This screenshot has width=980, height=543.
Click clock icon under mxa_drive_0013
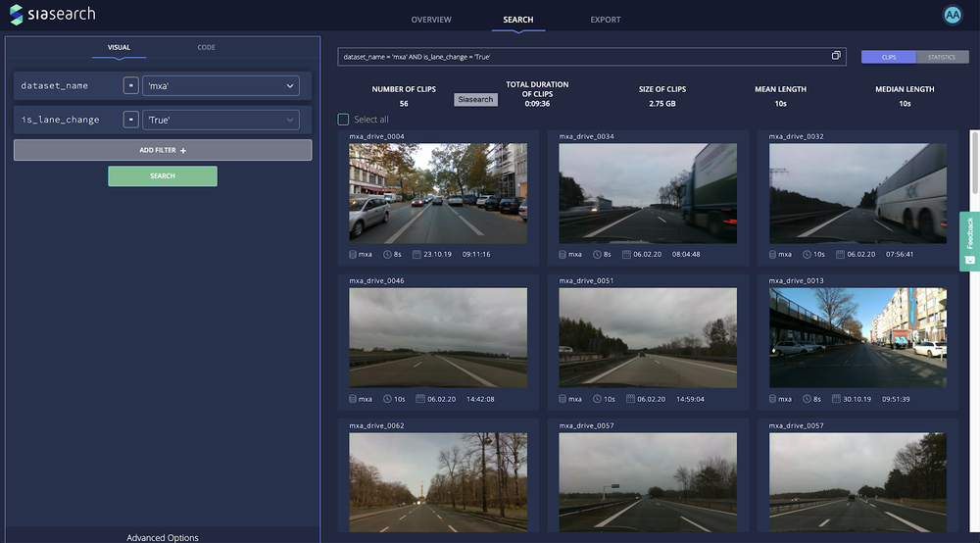(x=807, y=399)
